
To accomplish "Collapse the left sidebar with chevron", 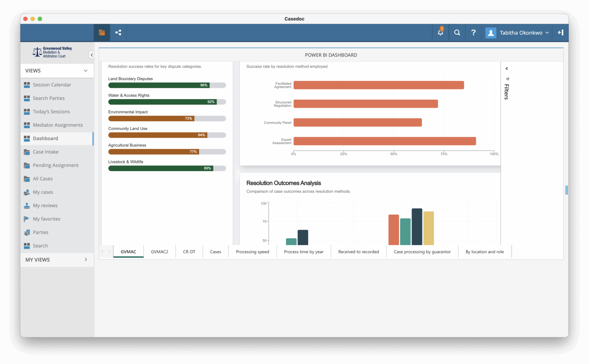I will pyautogui.click(x=91, y=55).
